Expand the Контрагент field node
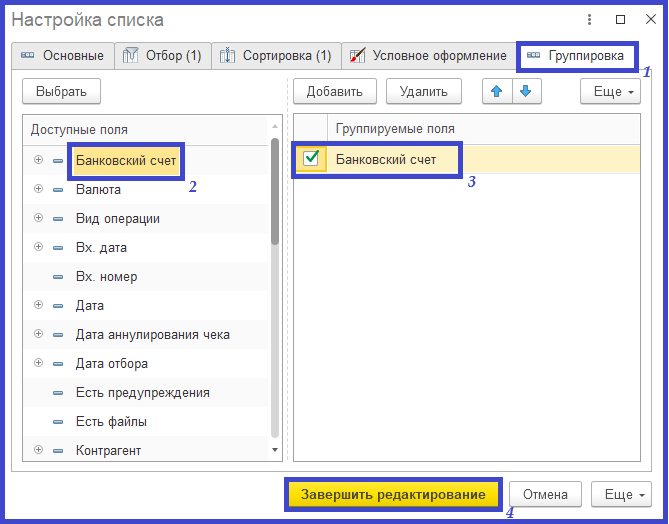This screenshot has width=669, height=524. (x=38, y=451)
